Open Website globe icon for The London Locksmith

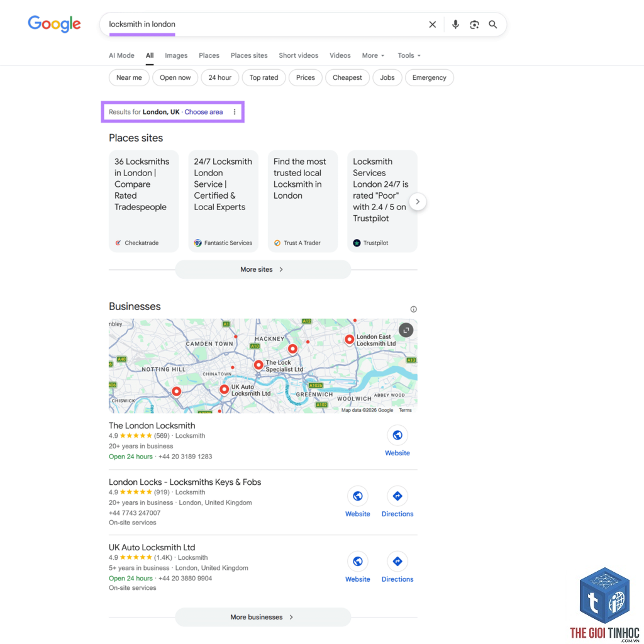pyautogui.click(x=397, y=435)
